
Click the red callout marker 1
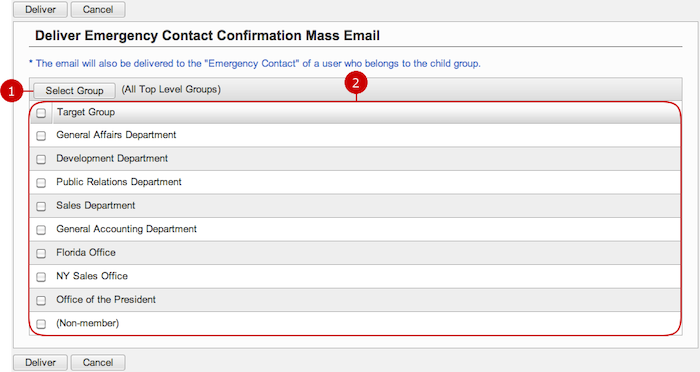(12, 91)
